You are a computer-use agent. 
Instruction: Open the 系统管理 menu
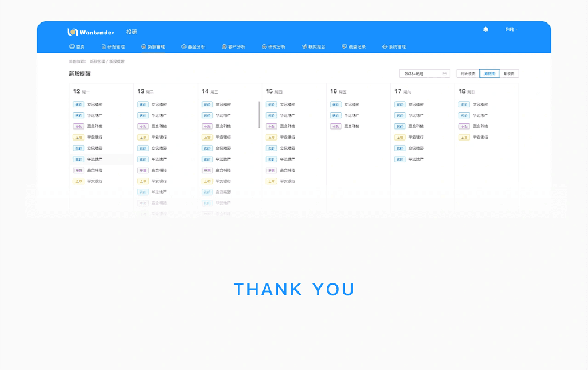point(394,47)
